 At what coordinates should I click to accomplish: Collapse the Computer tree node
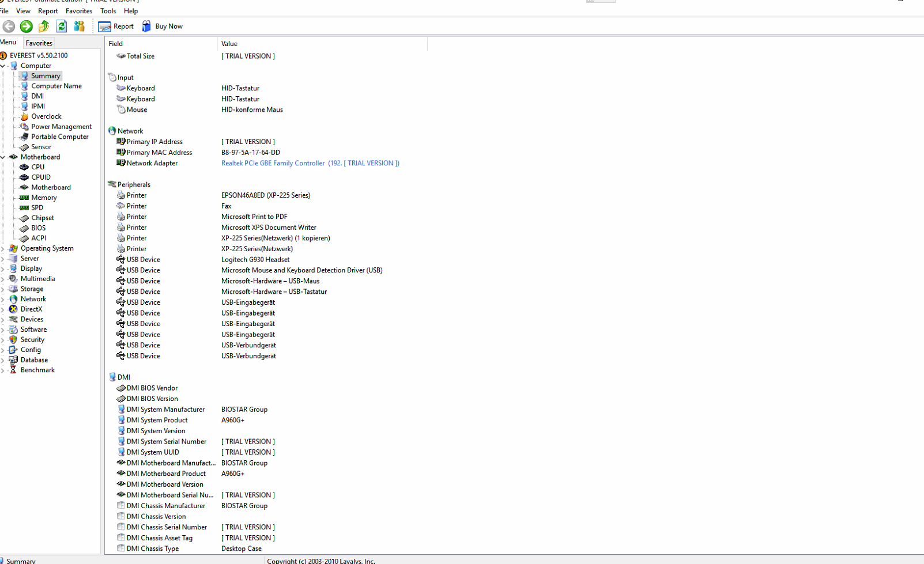pyautogui.click(x=3, y=66)
